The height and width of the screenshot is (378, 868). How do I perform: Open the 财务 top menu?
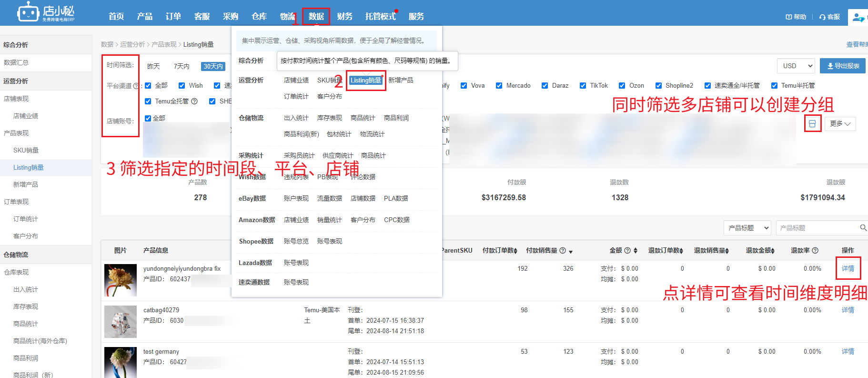[x=344, y=16]
